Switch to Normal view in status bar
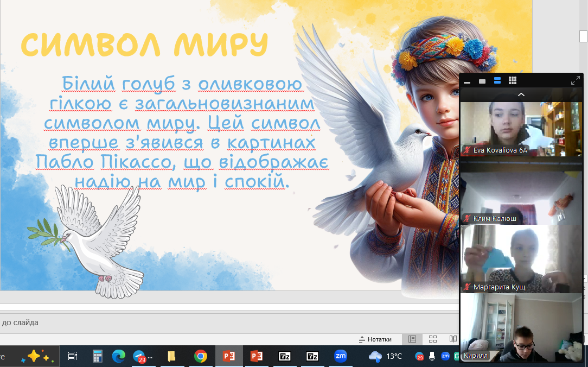Screen dimensions: 588x367 click(x=412, y=339)
